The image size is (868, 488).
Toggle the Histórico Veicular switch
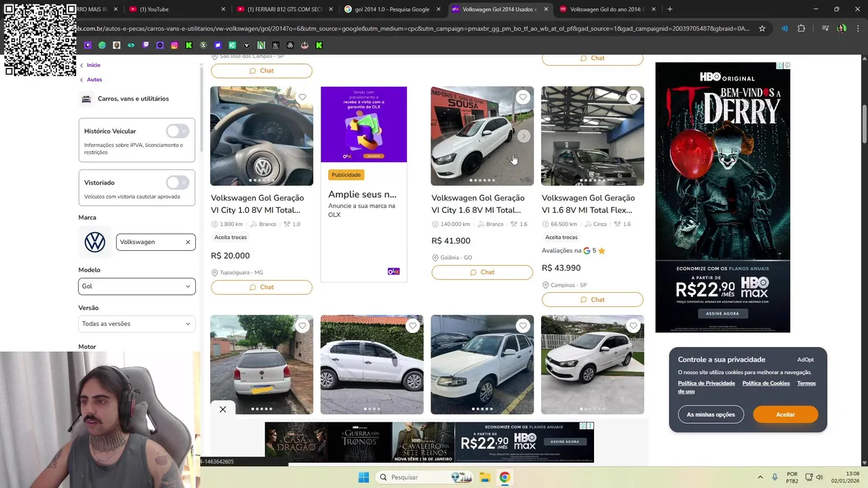pyautogui.click(x=177, y=131)
